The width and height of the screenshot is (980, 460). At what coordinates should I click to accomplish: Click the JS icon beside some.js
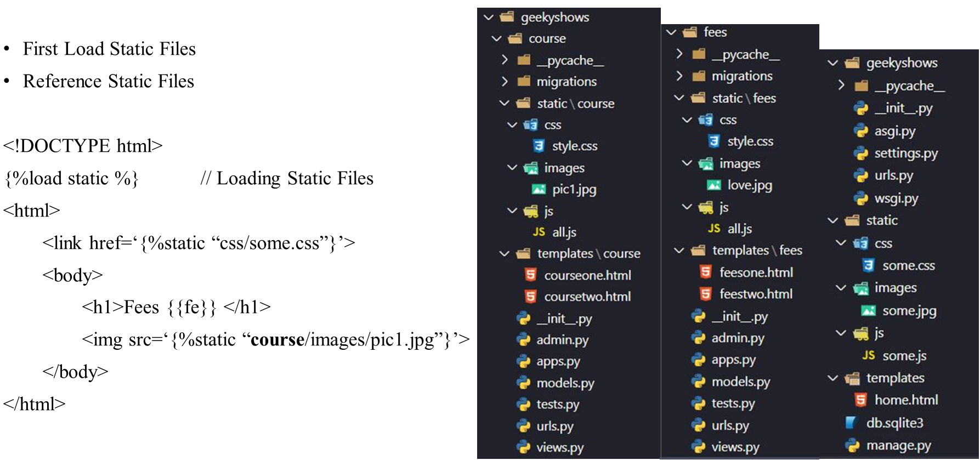click(868, 355)
